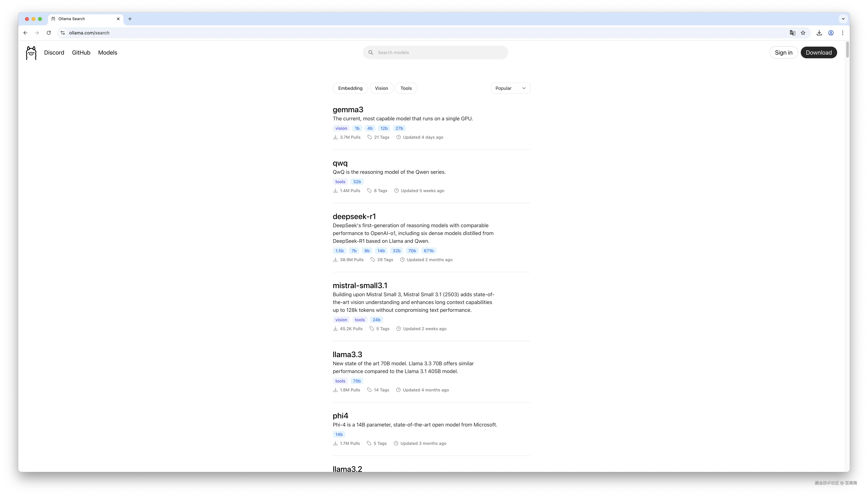The width and height of the screenshot is (868, 496).
Task: Open the browser downloads icon
Action: click(819, 33)
